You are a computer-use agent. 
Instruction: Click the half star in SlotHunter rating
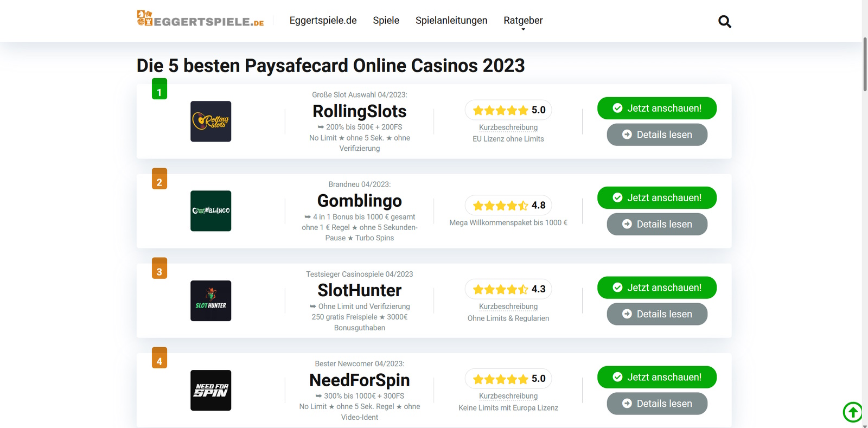pos(523,289)
